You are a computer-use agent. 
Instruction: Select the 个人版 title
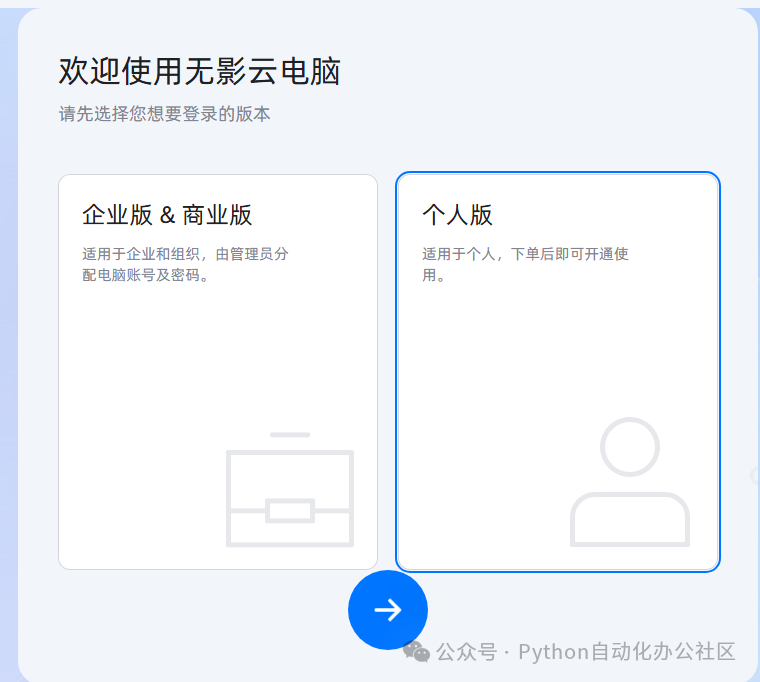pyautogui.click(x=458, y=215)
